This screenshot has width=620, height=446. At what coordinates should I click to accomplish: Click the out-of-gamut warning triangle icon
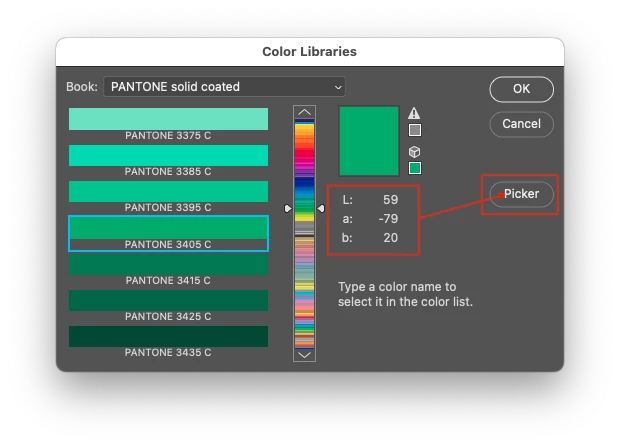coord(414,113)
